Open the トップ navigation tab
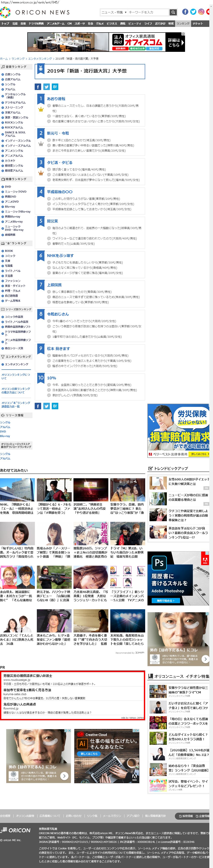 (x=5, y=24)
